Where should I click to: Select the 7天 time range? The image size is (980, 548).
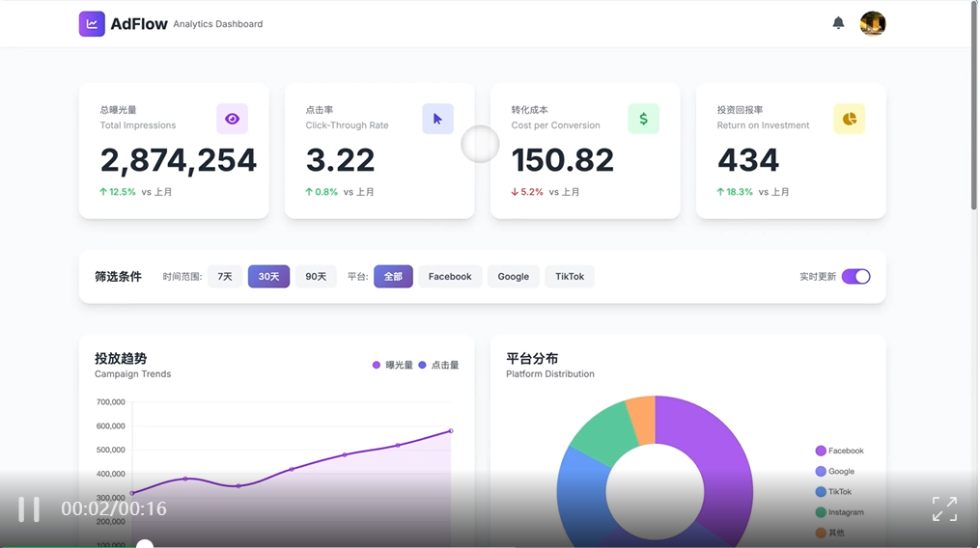pyautogui.click(x=225, y=276)
